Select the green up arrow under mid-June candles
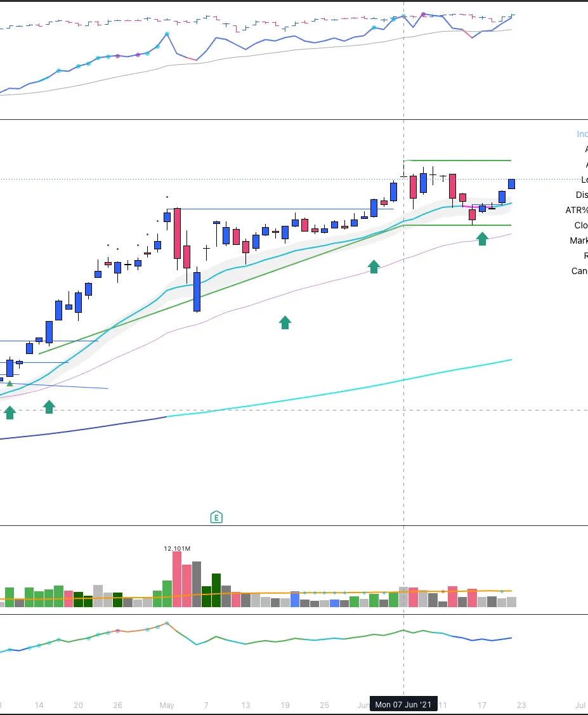The image size is (588, 715). 482,239
